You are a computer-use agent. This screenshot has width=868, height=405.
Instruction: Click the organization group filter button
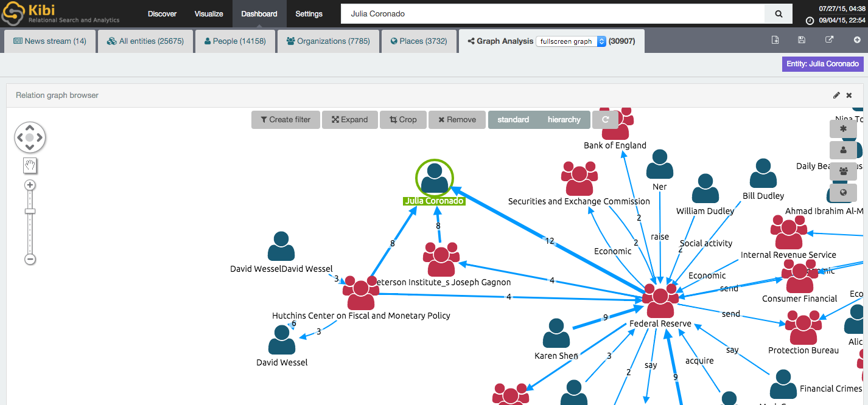point(843,171)
